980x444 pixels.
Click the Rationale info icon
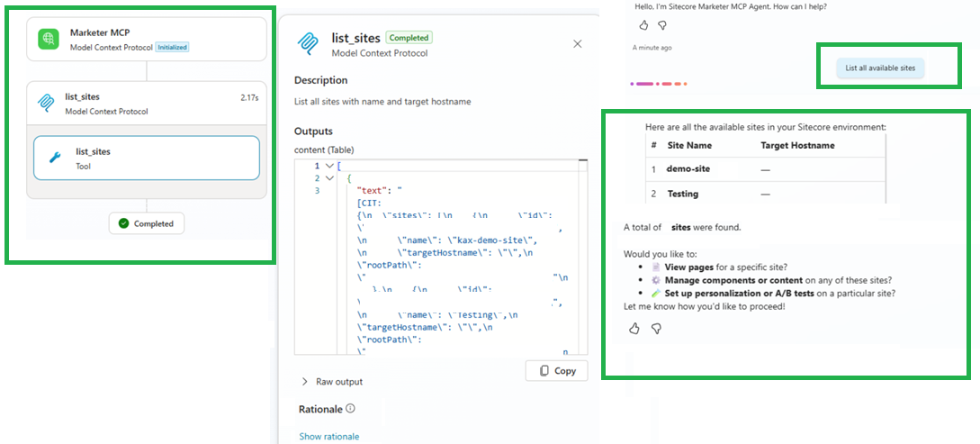350,408
